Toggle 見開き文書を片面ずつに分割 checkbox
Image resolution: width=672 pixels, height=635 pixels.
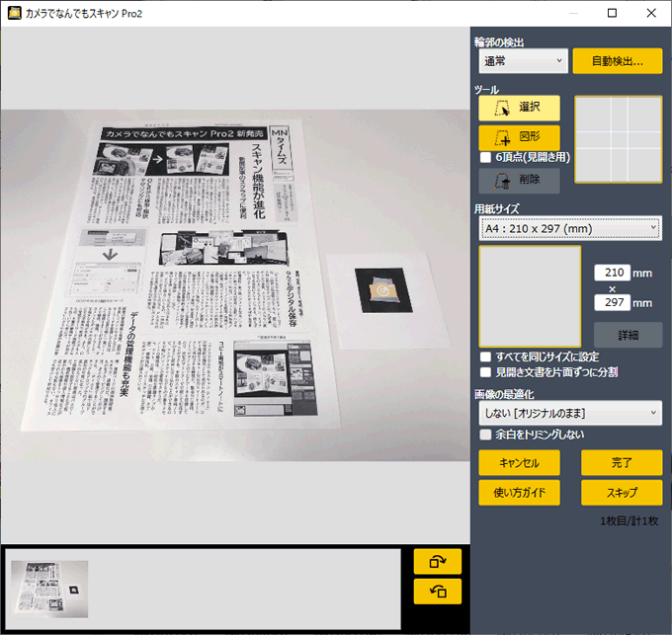pyautogui.click(x=485, y=372)
